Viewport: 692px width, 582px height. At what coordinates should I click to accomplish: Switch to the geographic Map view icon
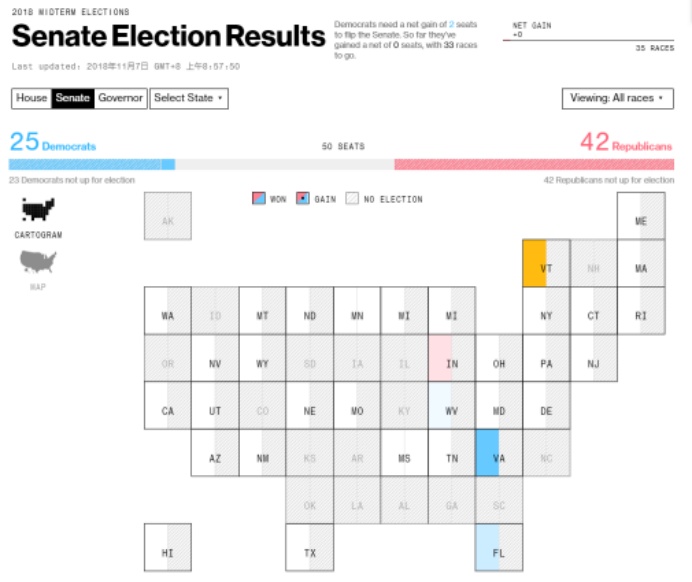[38, 262]
